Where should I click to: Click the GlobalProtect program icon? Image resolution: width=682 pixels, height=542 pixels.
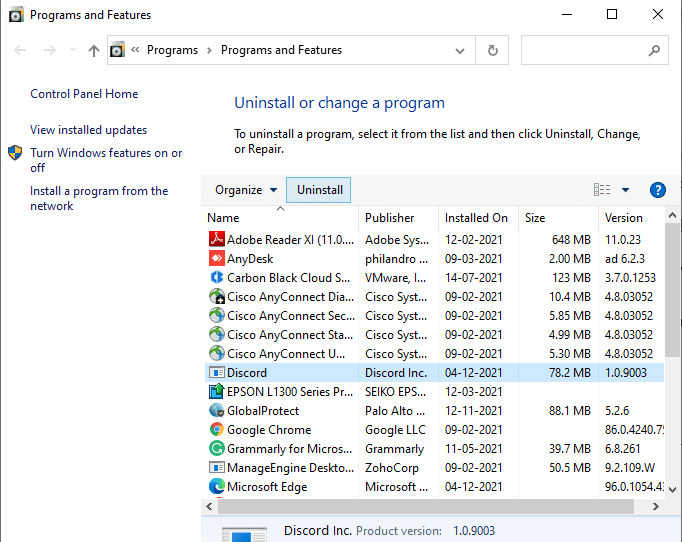(x=217, y=411)
